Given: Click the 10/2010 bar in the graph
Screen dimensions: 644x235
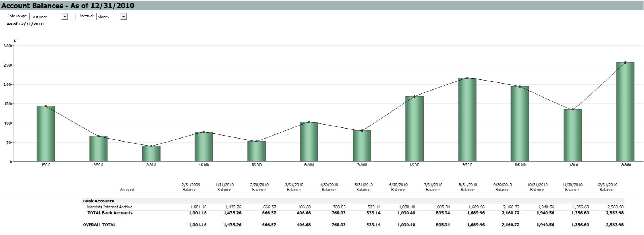Looking at the screenshot, I should pyautogui.click(x=520, y=124).
